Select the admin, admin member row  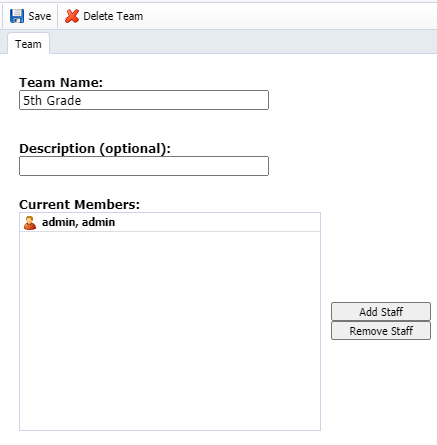(170, 222)
